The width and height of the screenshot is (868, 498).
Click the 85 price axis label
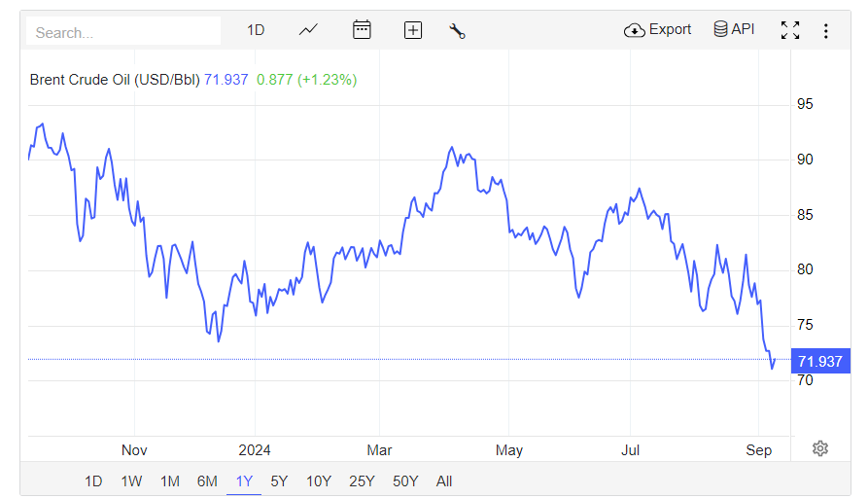(805, 215)
